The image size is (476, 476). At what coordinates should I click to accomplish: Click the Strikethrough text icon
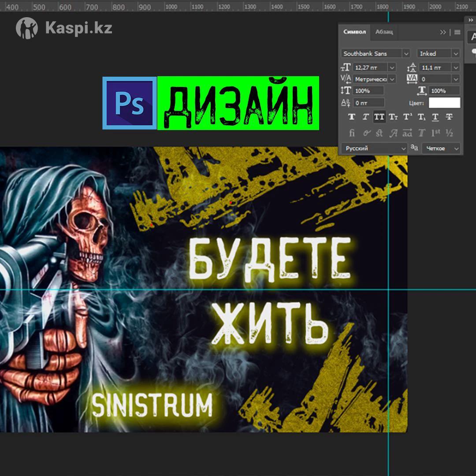coord(449,117)
